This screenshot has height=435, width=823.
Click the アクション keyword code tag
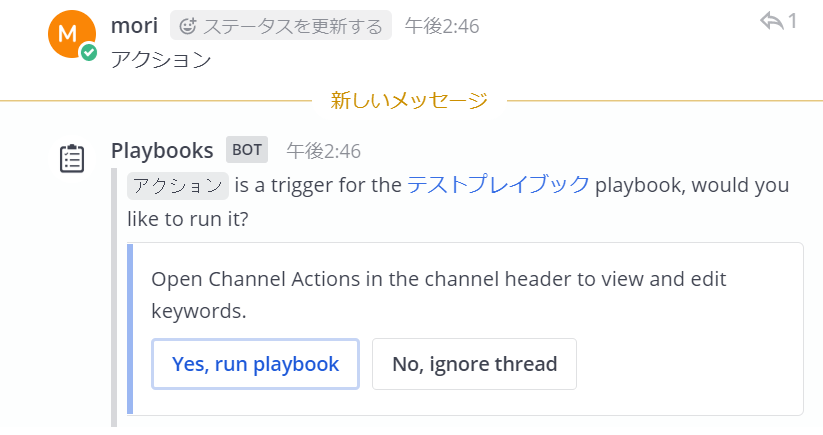click(178, 186)
